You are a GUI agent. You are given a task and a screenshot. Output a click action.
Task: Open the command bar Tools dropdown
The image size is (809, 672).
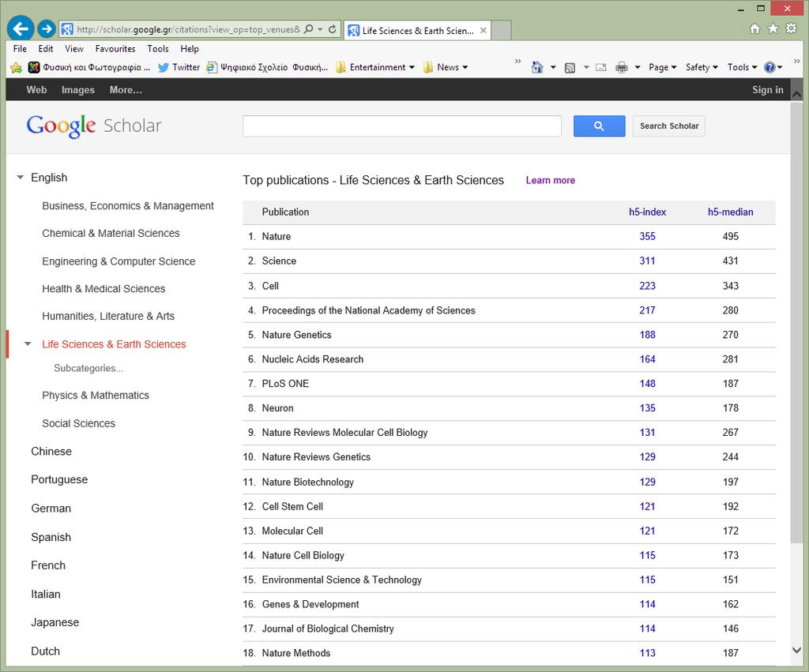742,67
